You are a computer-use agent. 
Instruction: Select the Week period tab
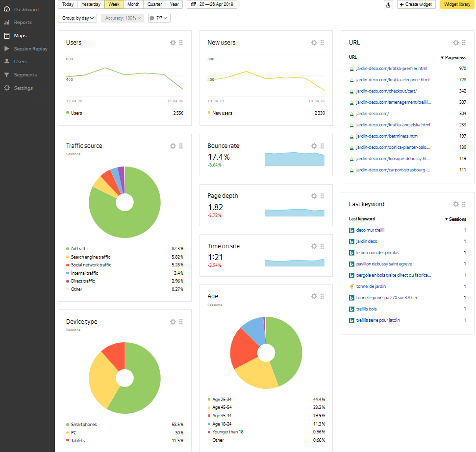click(114, 4)
